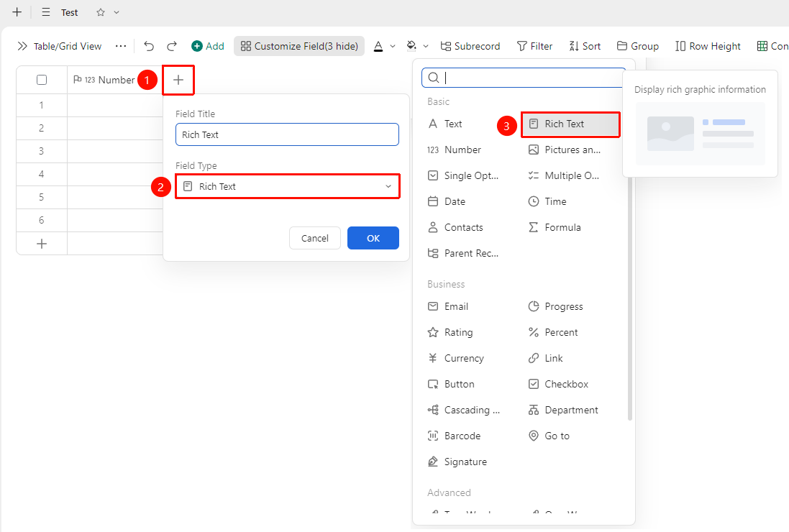The height and width of the screenshot is (532, 789).
Task: Open Row Height options
Action: [x=708, y=46]
